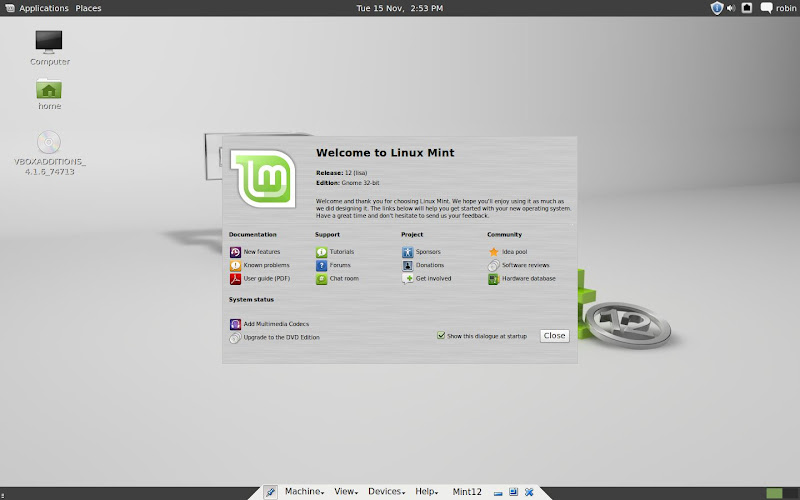This screenshot has height=500, width=800.
Task: Open the User guide PDF icon
Action: (x=235, y=279)
